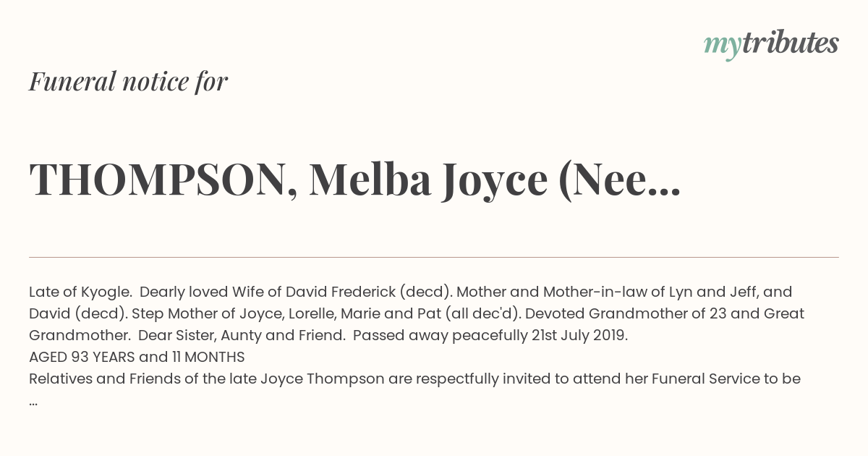Click the "Grandmother." word starting the third line
868x456 pixels.
[79, 335]
